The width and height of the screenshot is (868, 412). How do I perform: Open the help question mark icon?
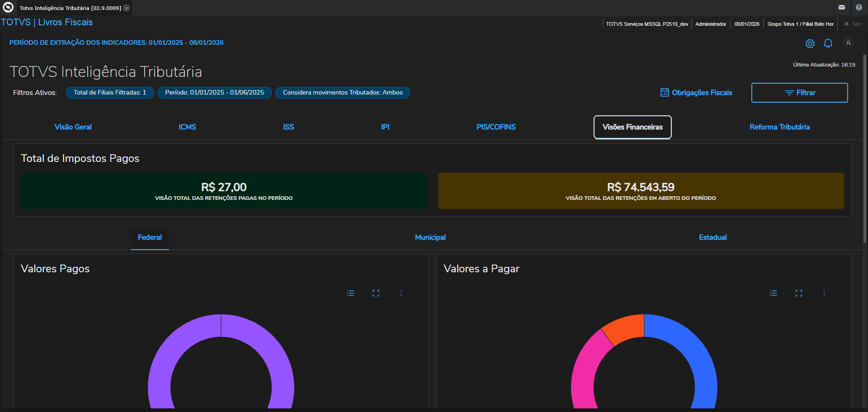tap(859, 8)
